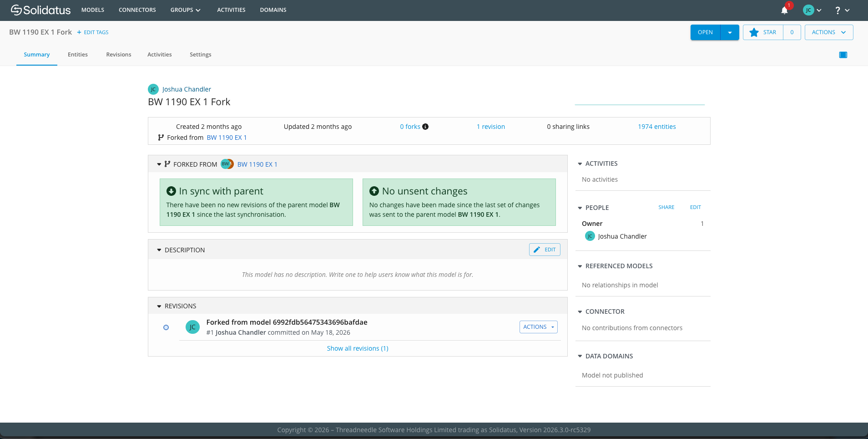Go to MODELS in top navigation
This screenshot has height=439, width=868.
[93, 10]
